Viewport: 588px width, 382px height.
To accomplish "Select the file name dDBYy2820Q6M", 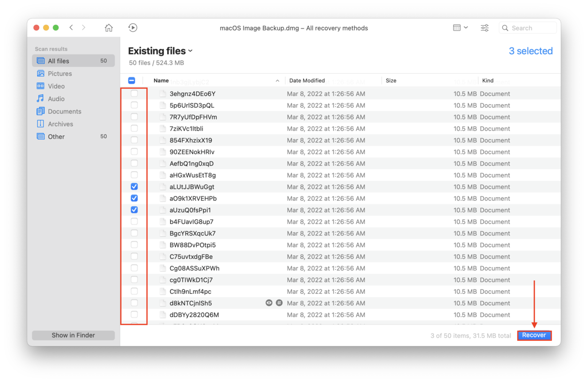I will (194, 315).
